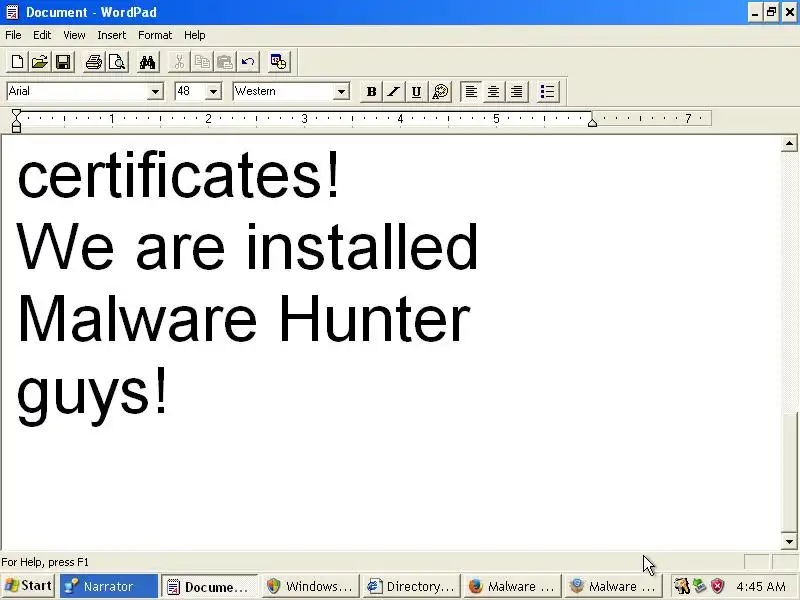The height and width of the screenshot is (600, 800).
Task: Open Find with the binoculars icon
Action: (147, 62)
